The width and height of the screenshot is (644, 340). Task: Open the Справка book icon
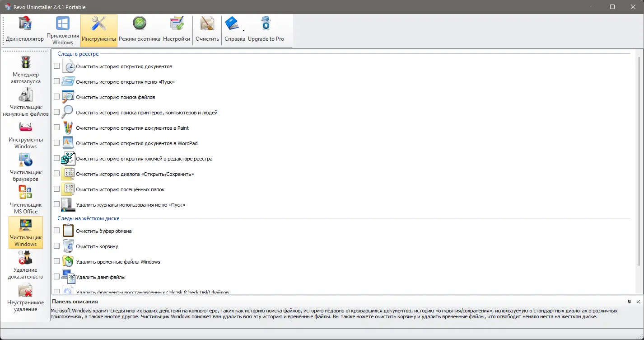232,24
